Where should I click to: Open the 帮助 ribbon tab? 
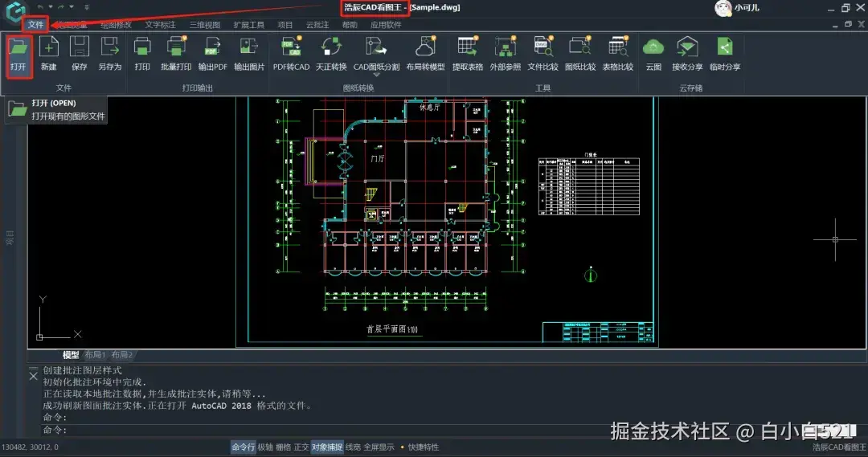pos(350,25)
